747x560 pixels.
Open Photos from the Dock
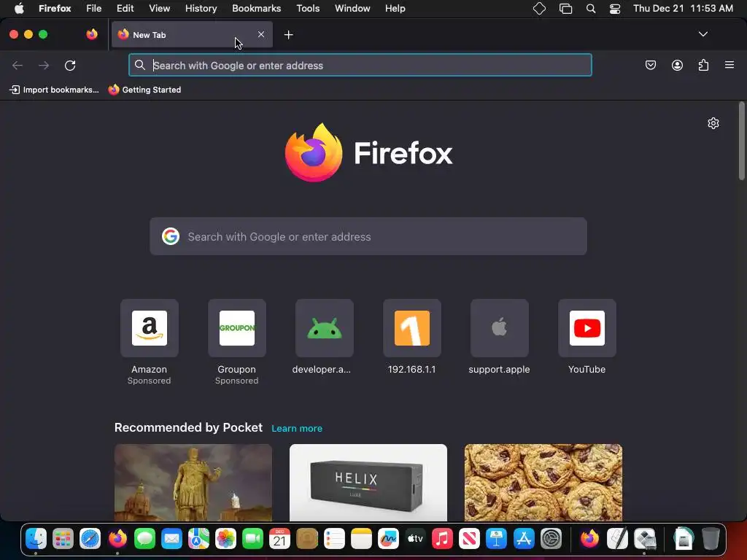[x=226, y=539]
